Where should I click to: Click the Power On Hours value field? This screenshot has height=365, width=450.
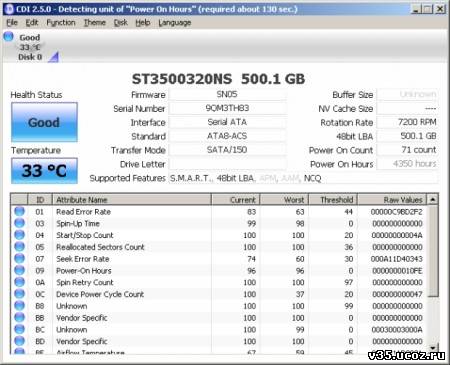pyautogui.click(x=407, y=164)
